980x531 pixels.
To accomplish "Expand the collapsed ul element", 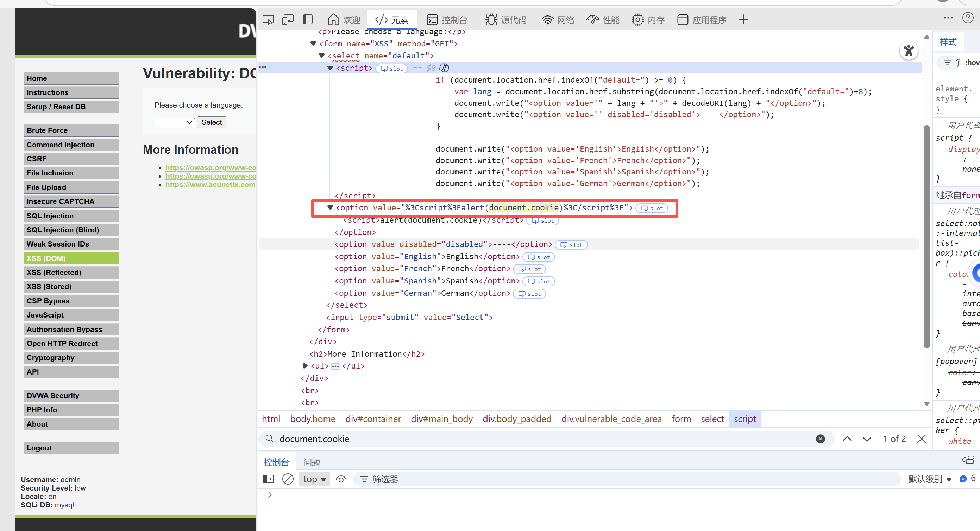I will 305,366.
